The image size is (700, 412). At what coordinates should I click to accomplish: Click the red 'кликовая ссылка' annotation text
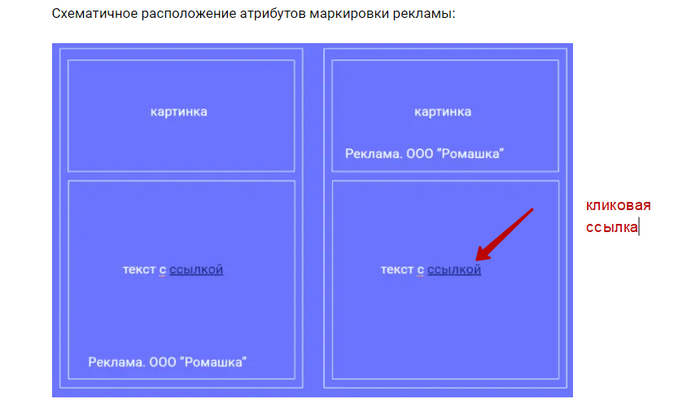click(x=618, y=216)
